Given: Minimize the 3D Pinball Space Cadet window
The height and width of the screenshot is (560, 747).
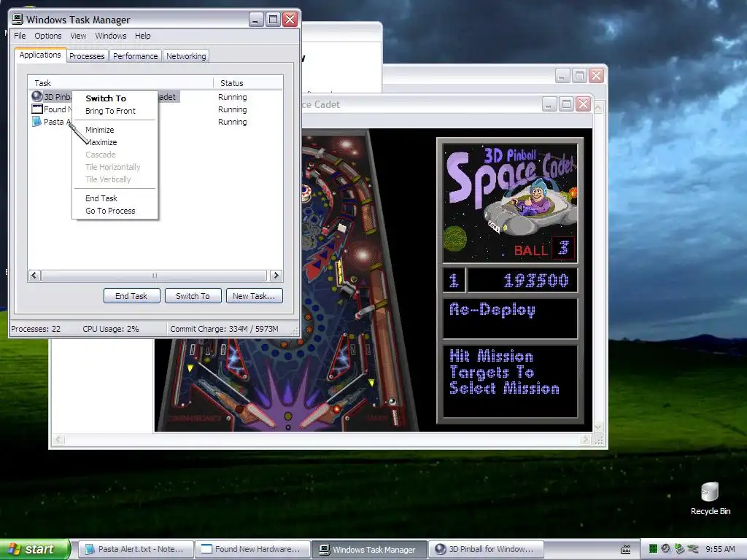Looking at the screenshot, I should pos(549,104).
